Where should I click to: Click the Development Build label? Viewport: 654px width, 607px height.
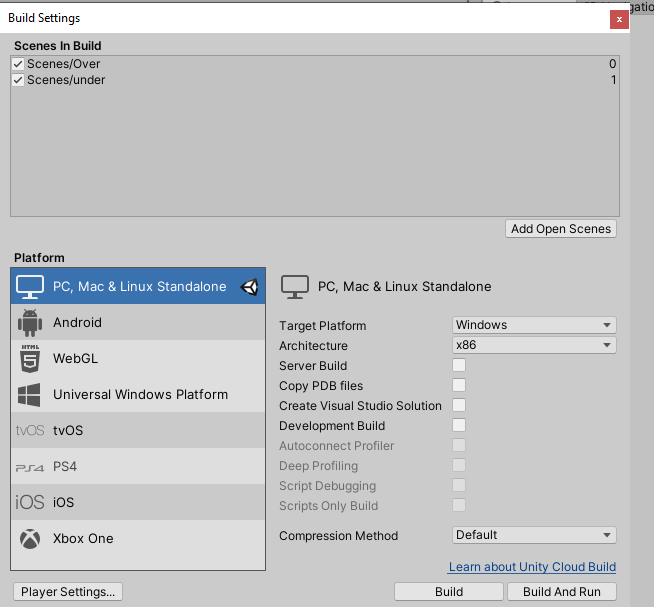[332, 426]
